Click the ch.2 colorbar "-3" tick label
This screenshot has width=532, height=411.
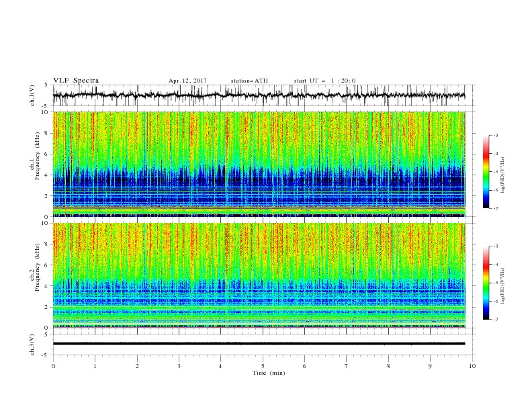coord(496,246)
